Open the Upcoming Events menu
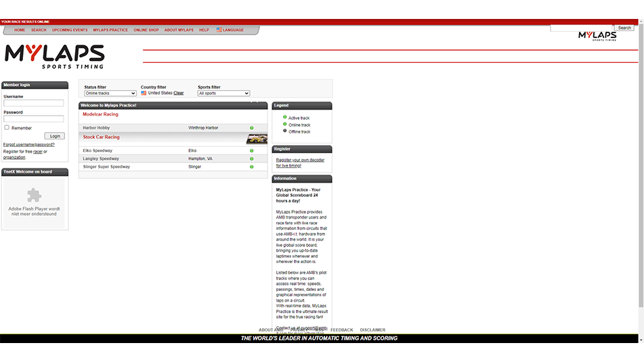The width and height of the screenshot is (644, 362). (x=70, y=30)
